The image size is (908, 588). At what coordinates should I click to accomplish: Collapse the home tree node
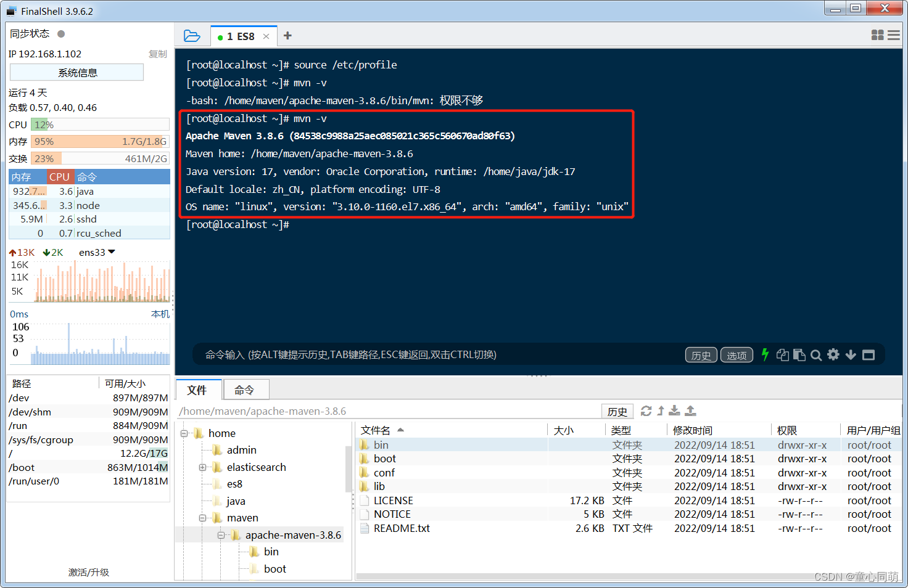pyautogui.click(x=184, y=433)
